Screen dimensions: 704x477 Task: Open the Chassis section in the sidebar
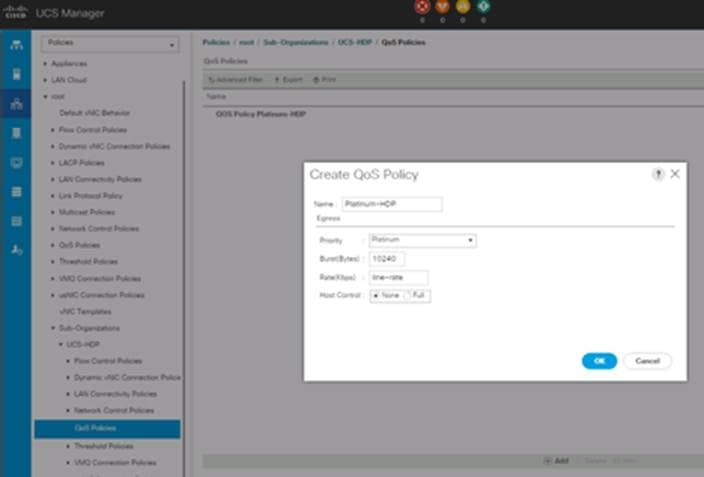(16, 221)
